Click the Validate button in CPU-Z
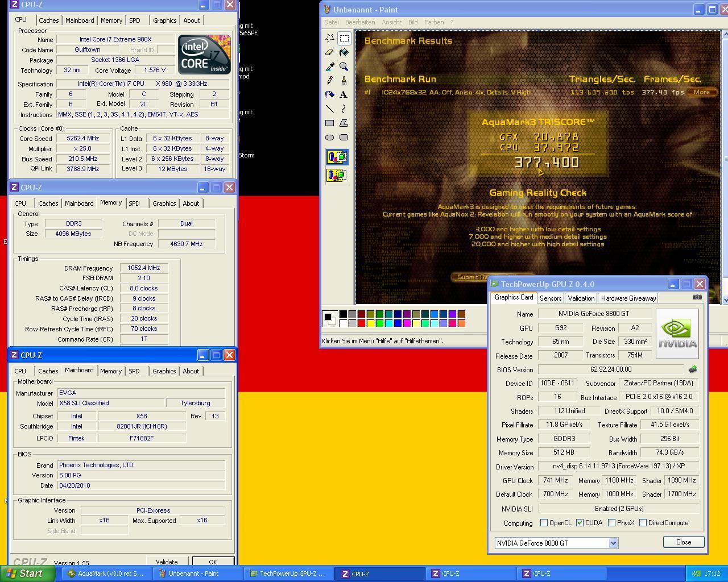 pos(167,562)
